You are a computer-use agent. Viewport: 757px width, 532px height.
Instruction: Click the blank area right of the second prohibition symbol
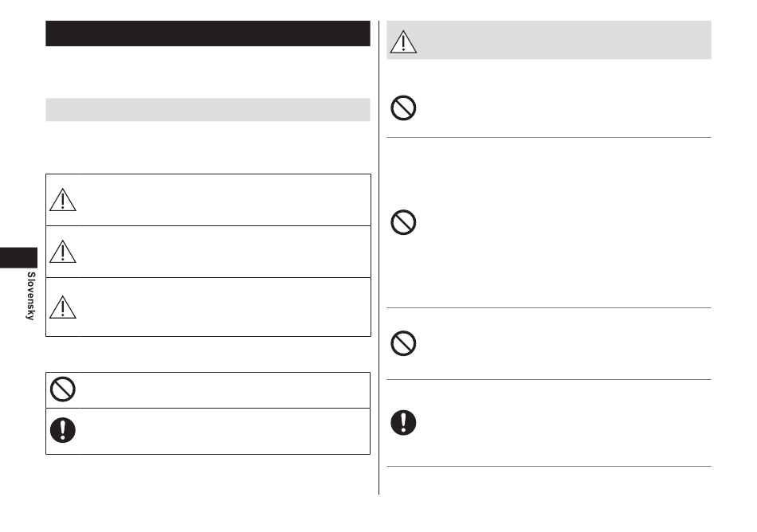point(565,222)
